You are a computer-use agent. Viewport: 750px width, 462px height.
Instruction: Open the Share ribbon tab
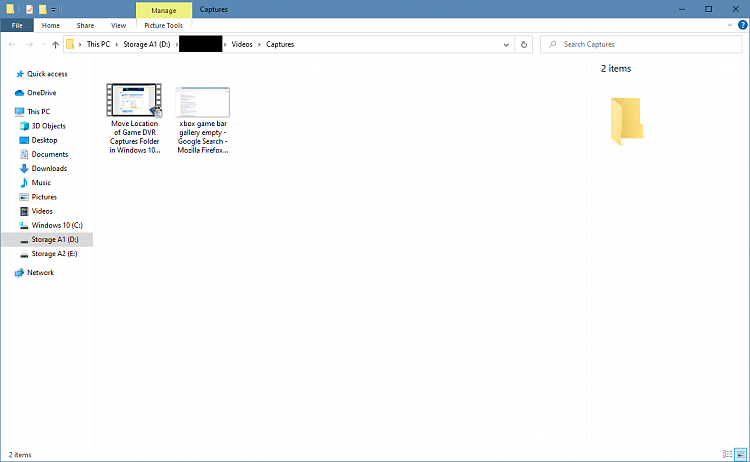coord(85,25)
